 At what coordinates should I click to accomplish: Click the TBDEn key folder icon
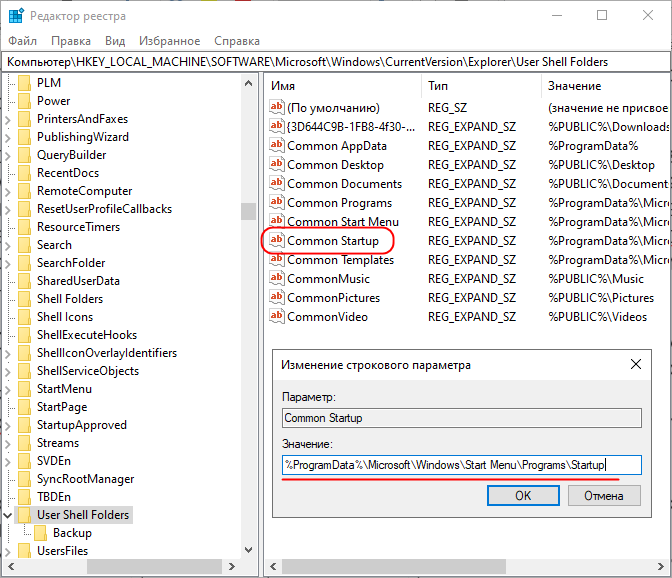coord(24,497)
